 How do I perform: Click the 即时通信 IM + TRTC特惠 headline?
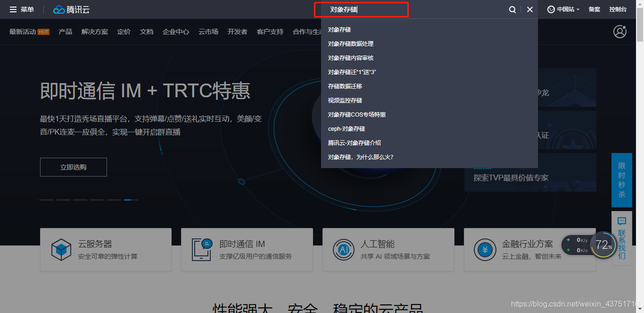145,91
